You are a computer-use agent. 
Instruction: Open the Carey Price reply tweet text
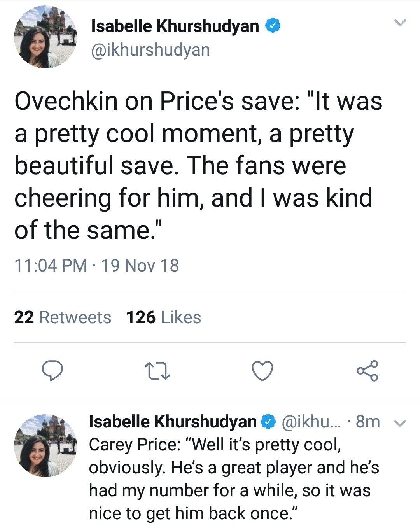click(233, 479)
